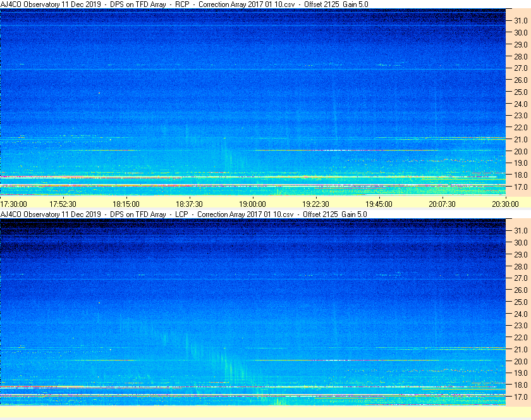Pick the 17.0 frequency label in LCP panel
Screen dimensions: 531x420
pos(521,397)
